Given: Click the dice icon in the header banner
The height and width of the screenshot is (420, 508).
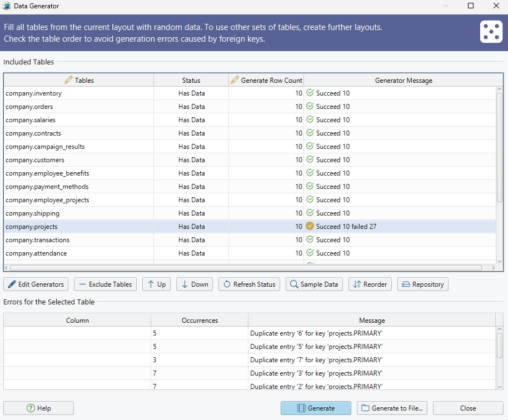Looking at the screenshot, I should coord(491,32).
